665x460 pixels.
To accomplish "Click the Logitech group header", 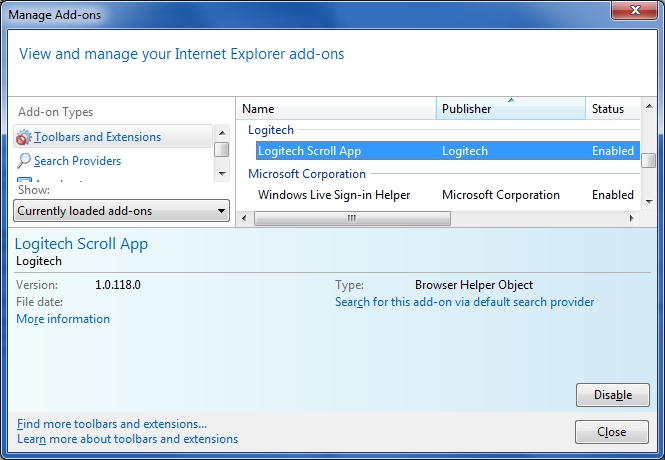I will point(271,130).
